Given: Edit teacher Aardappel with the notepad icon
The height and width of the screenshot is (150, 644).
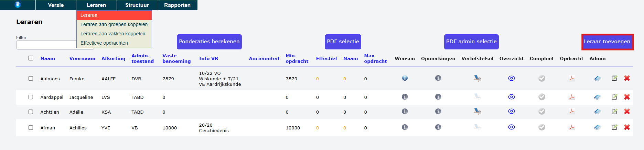Looking at the screenshot, I should (614, 97).
